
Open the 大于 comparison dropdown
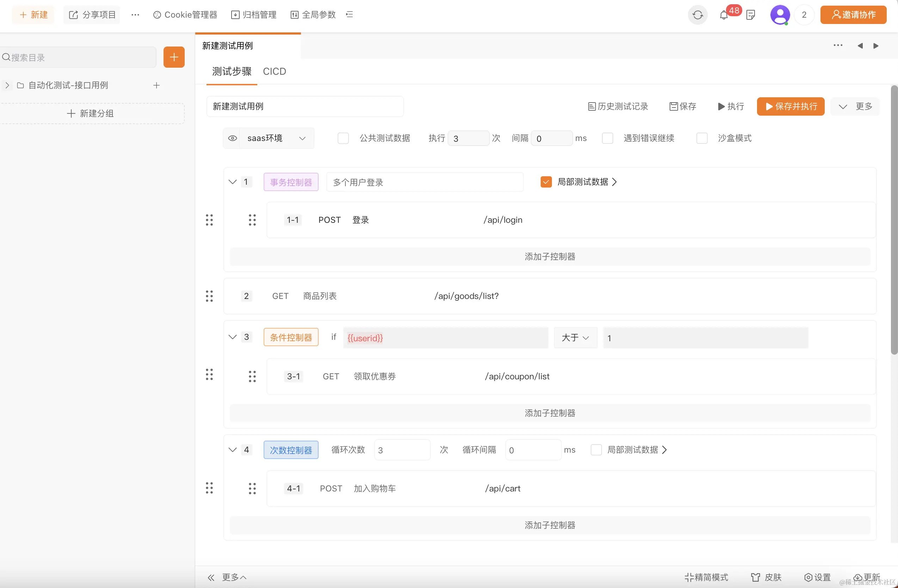click(x=575, y=338)
